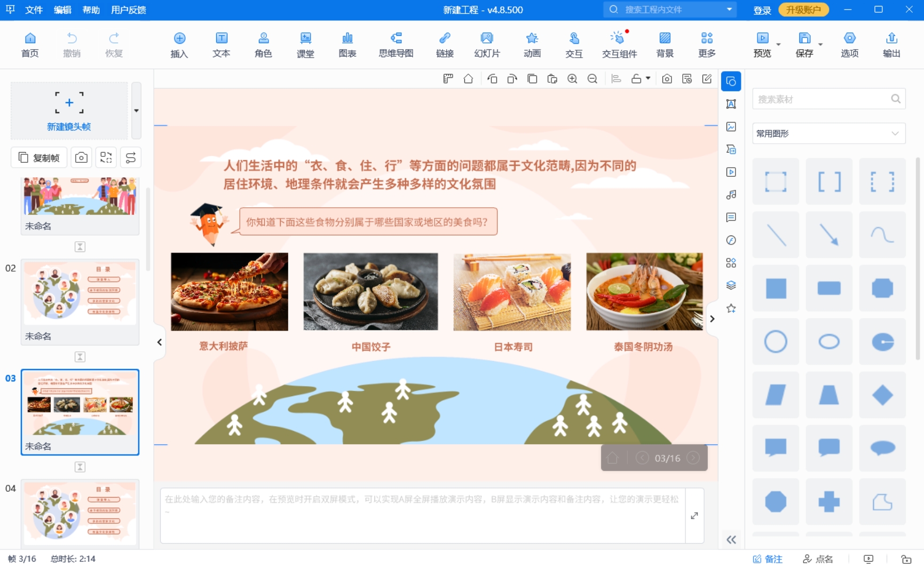Collapse the side panel with double chevron
Image resolution: width=924 pixels, height=566 pixels.
pyautogui.click(x=731, y=539)
